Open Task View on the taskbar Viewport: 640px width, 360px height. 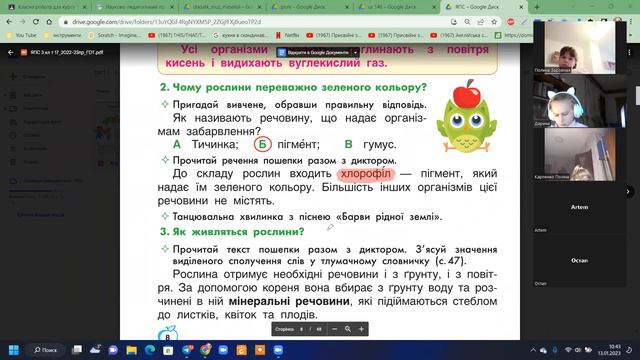[77, 350]
